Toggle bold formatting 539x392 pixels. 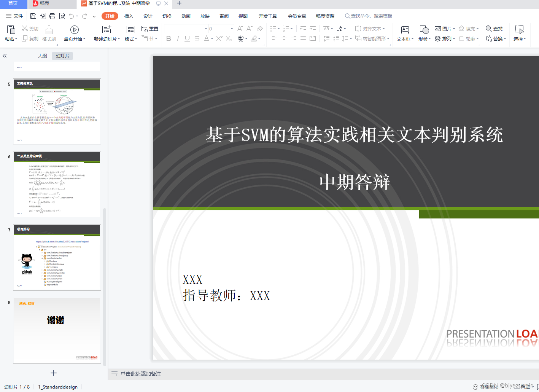click(x=169, y=38)
